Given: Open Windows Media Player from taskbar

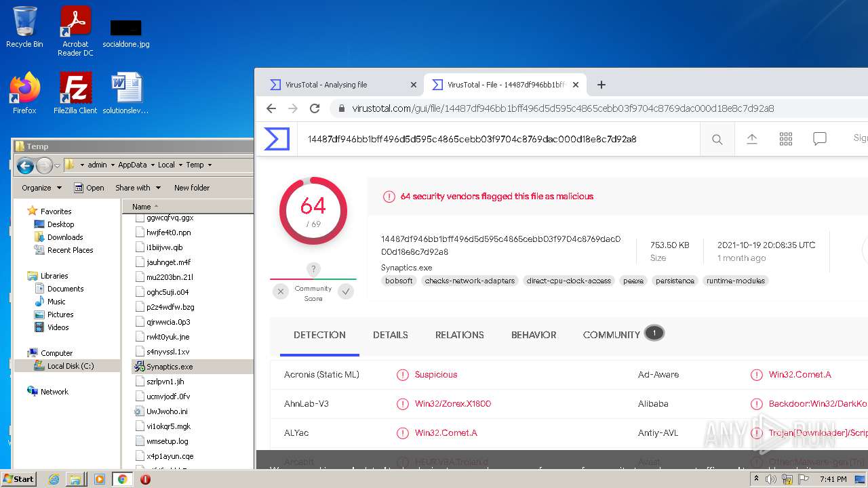Looking at the screenshot, I should tap(100, 479).
